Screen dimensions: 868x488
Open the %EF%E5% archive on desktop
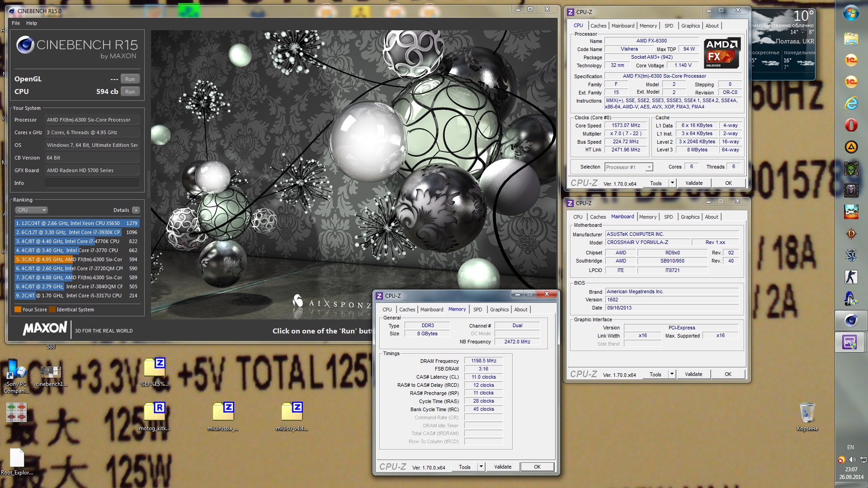point(154,372)
